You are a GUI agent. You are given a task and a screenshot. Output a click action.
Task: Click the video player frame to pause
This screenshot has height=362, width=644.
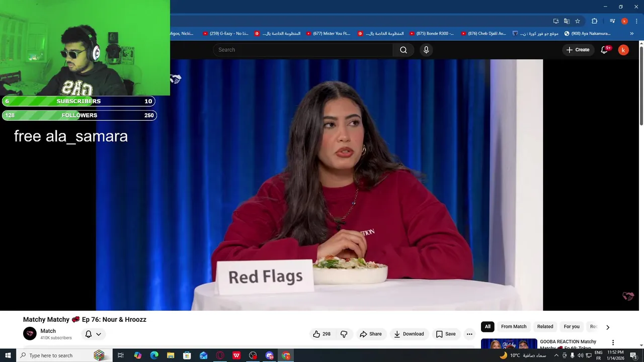tap(319, 185)
